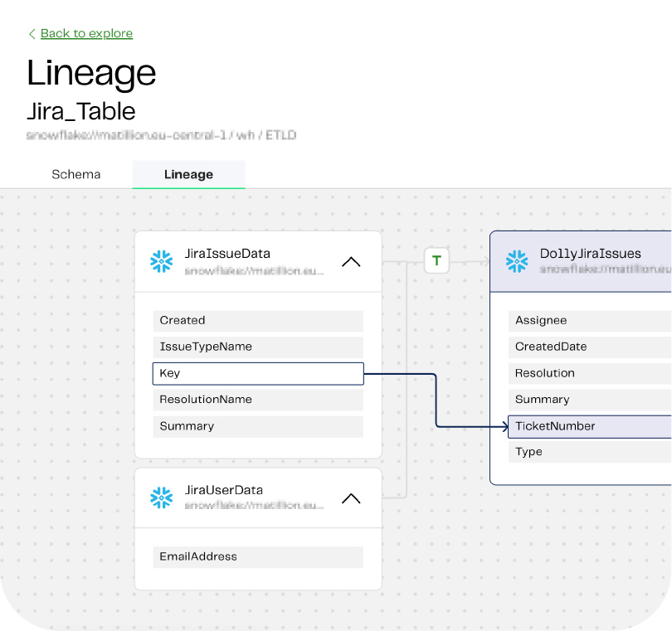
Task: Select the Key column in JiraIssueData
Action: tap(257, 373)
